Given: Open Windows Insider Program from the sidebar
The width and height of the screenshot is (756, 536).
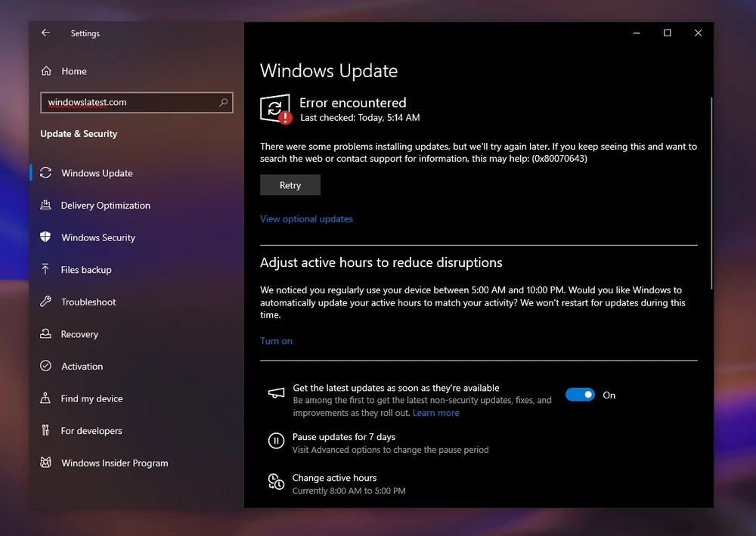Looking at the screenshot, I should pyautogui.click(x=113, y=463).
